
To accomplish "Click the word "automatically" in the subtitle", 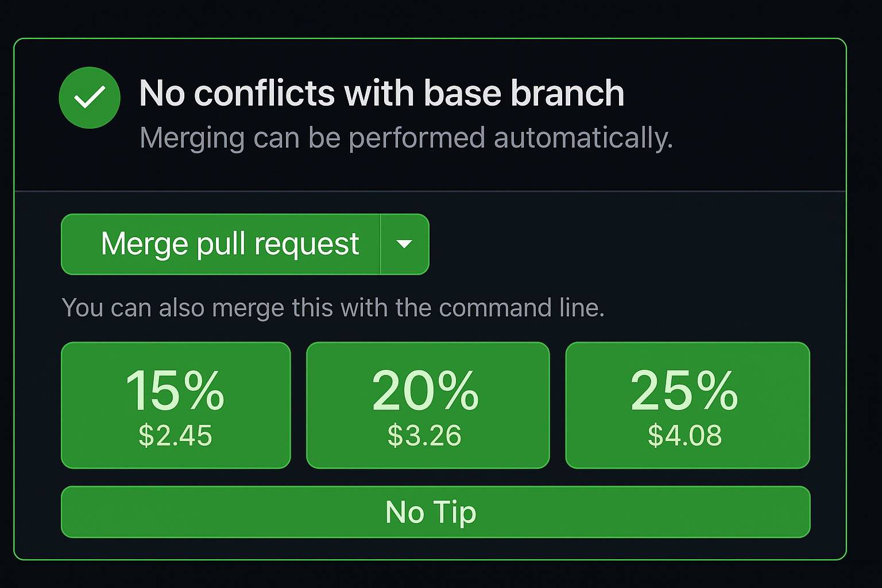I will 583,138.
